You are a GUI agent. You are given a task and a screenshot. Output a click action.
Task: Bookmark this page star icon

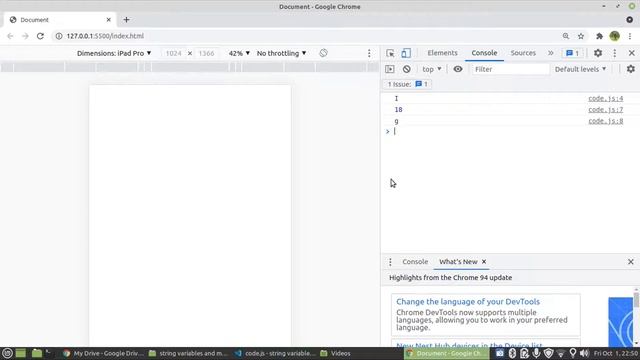pyautogui.click(x=581, y=36)
